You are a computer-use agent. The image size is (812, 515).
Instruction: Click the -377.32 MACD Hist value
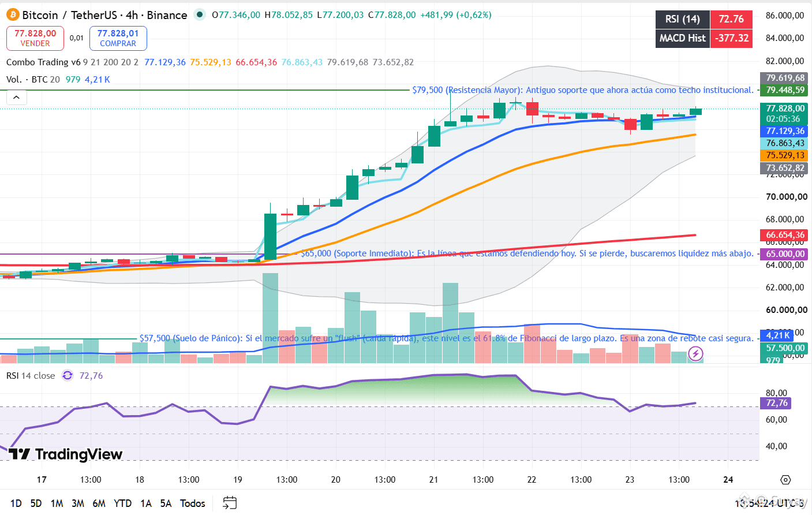point(731,38)
